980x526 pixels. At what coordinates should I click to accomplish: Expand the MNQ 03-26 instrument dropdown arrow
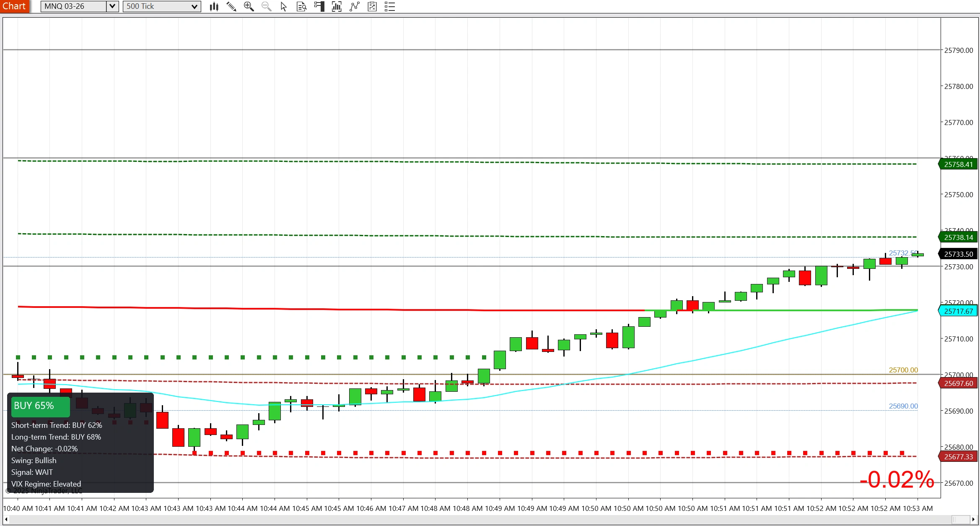coord(112,6)
